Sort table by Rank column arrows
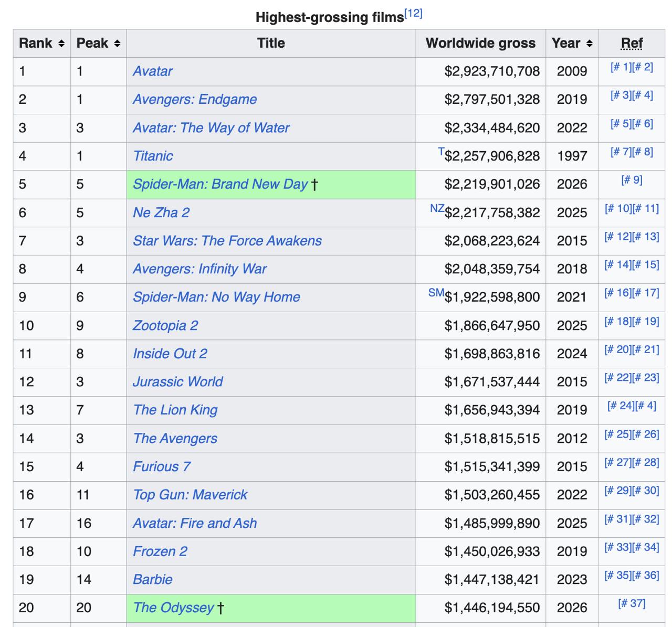 coord(61,44)
